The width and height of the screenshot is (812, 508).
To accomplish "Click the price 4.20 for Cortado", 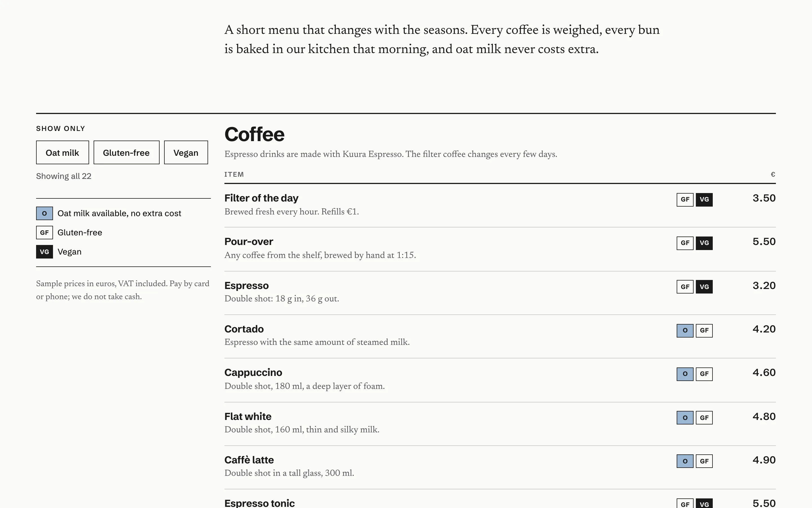I will [x=764, y=329].
